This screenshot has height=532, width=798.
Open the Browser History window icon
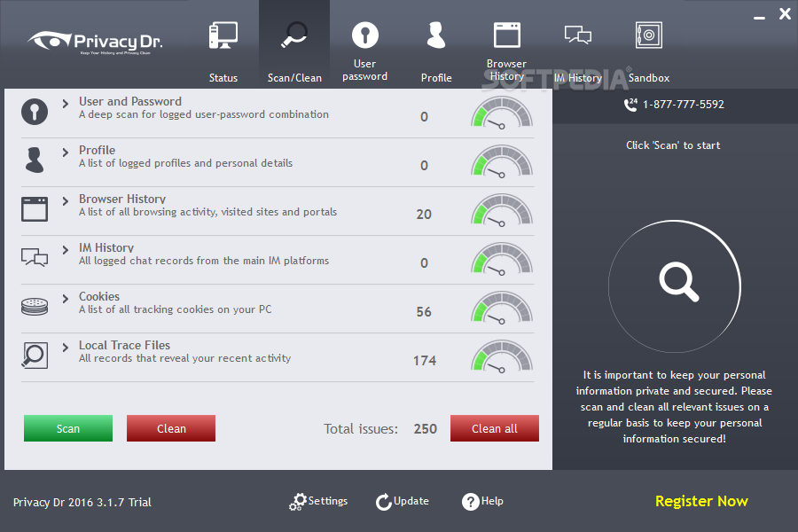[507, 35]
